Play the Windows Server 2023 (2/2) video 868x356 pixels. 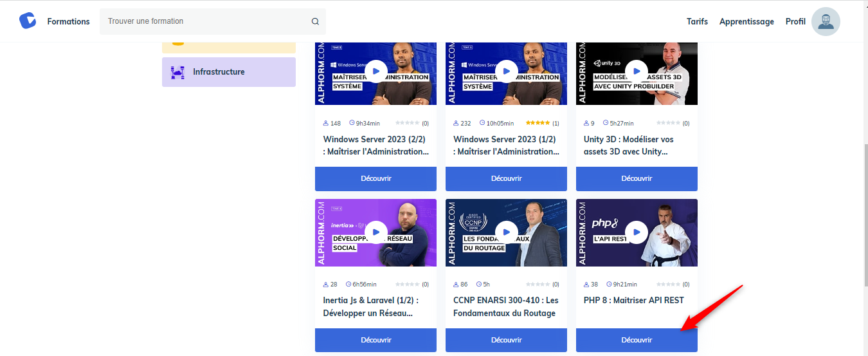[x=376, y=71]
